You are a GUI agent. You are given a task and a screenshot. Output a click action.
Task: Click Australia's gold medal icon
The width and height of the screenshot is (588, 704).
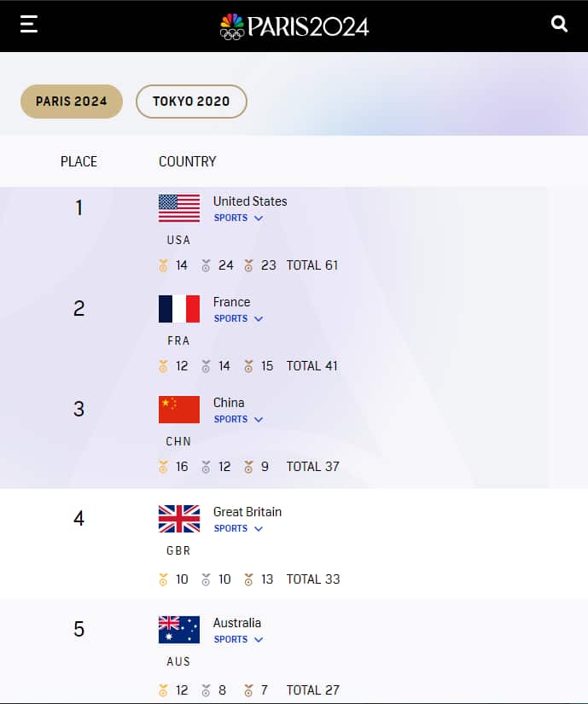tap(163, 689)
